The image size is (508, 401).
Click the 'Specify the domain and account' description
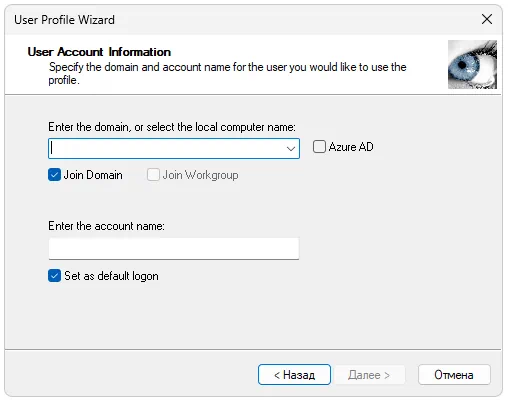click(x=227, y=73)
